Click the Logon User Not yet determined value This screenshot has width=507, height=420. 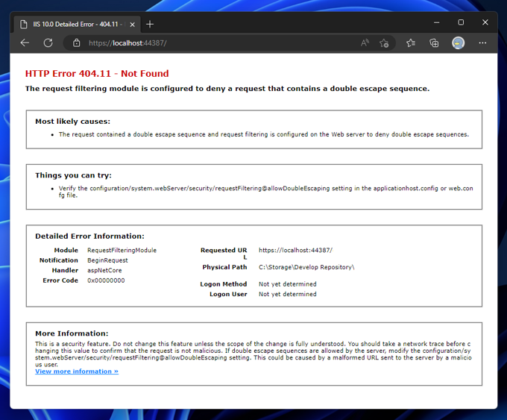coord(288,294)
